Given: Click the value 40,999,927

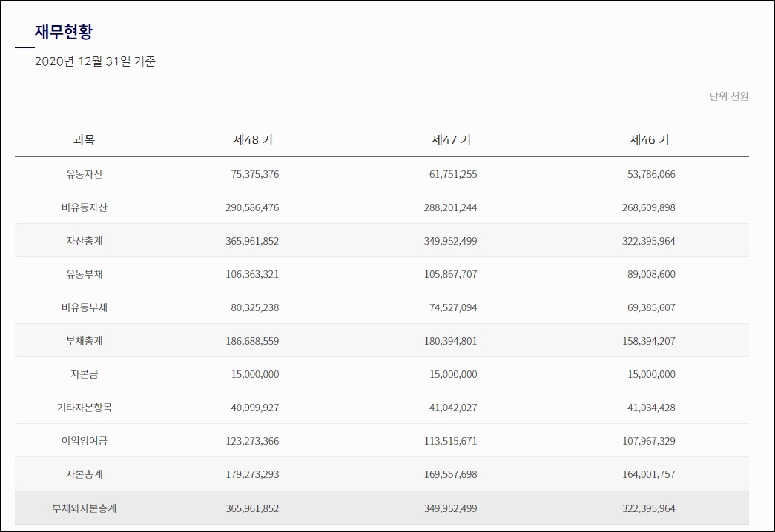Looking at the screenshot, I should (x=255, y=408).
